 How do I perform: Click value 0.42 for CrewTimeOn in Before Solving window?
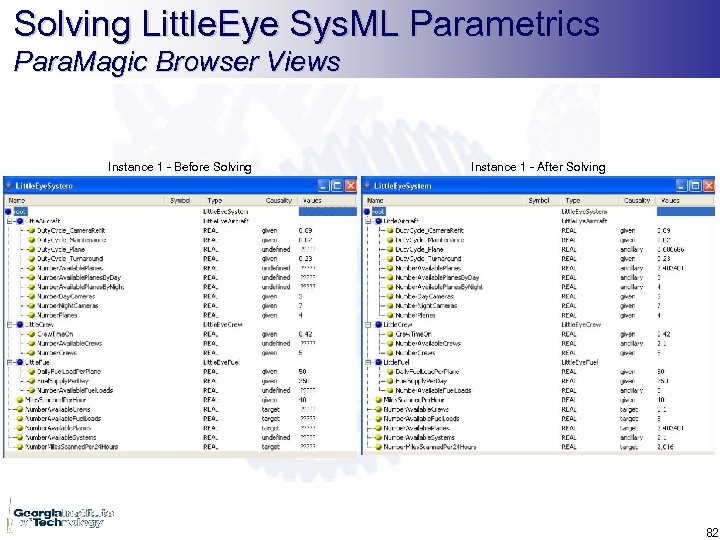click(x=305, y=334)
